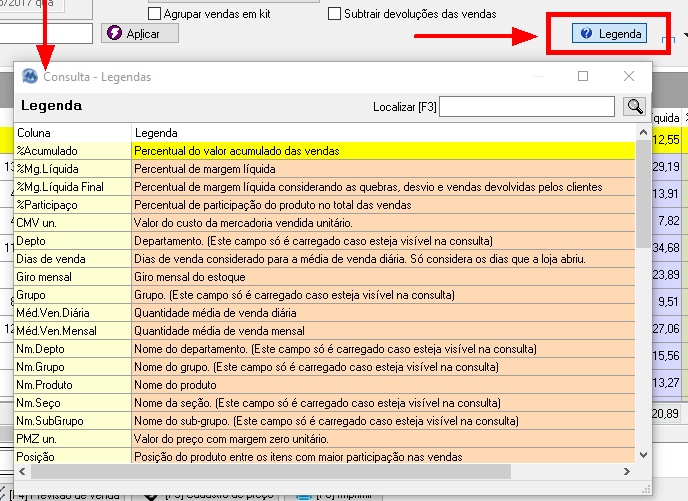Focus the text field left of Aplicar
688x501 pixels.
click(x=46, y=33)
